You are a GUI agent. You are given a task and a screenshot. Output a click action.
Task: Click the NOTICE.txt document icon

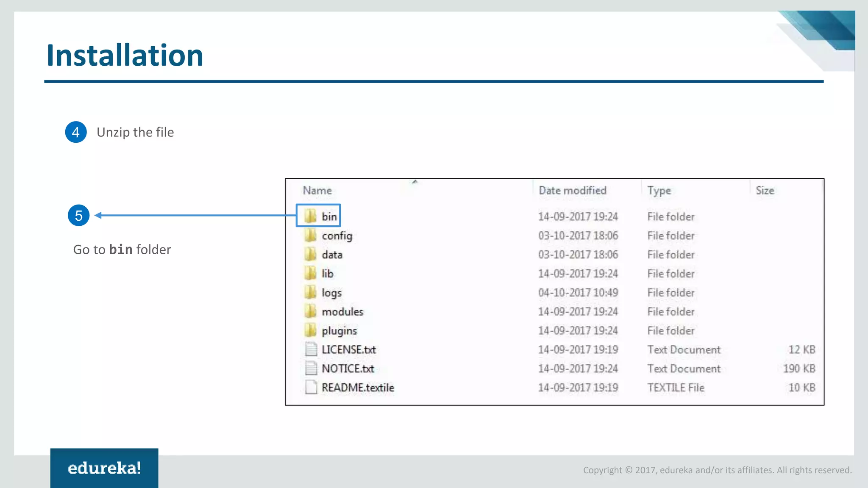pyautogui.click(x=311, y=368)
